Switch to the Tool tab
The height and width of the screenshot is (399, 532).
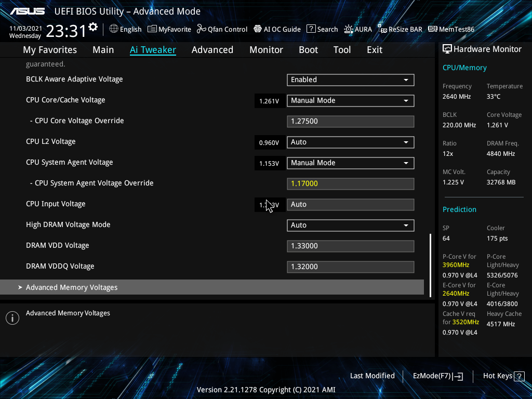tap(342, 50)
